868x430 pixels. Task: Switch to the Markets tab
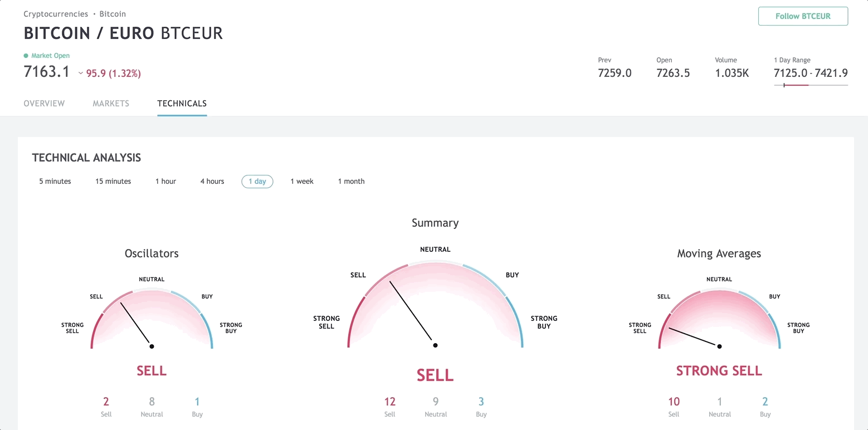click(x=111, y=104)
